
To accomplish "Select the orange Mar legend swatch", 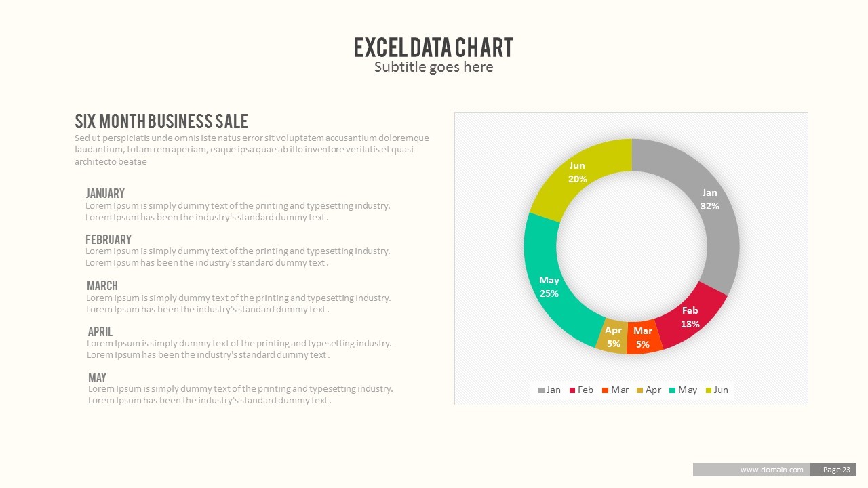I will (605, 390).
